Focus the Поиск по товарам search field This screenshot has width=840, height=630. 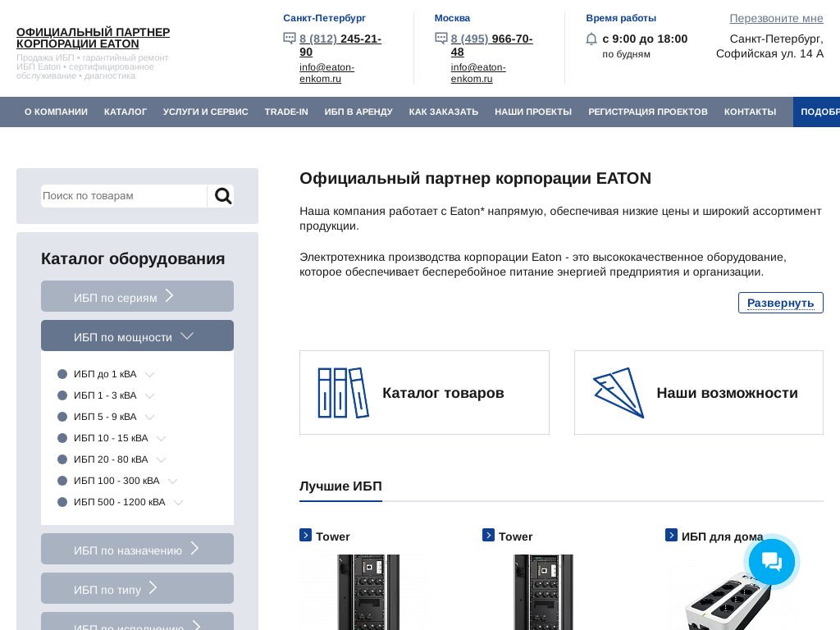click(124, 196)
